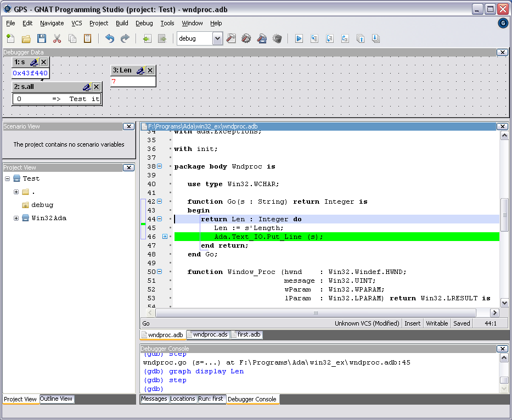Collapse the Go function at line 42
Screen dimensions: 512x420
(x=160, y=201)
